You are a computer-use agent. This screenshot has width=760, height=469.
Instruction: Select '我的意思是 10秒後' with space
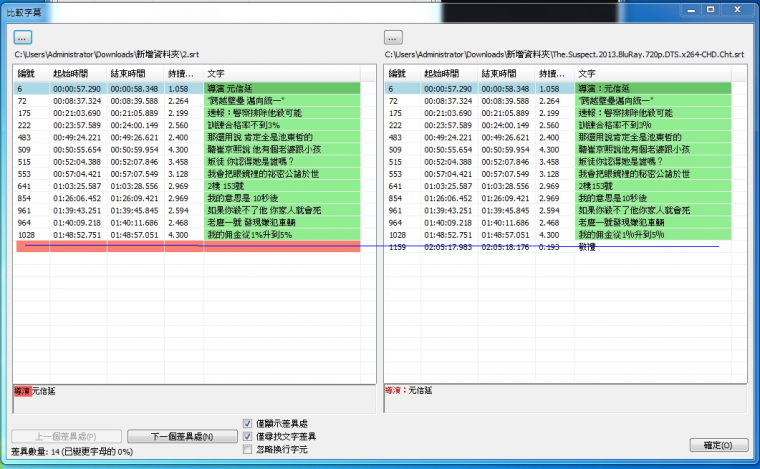click(x=188, y=198)
